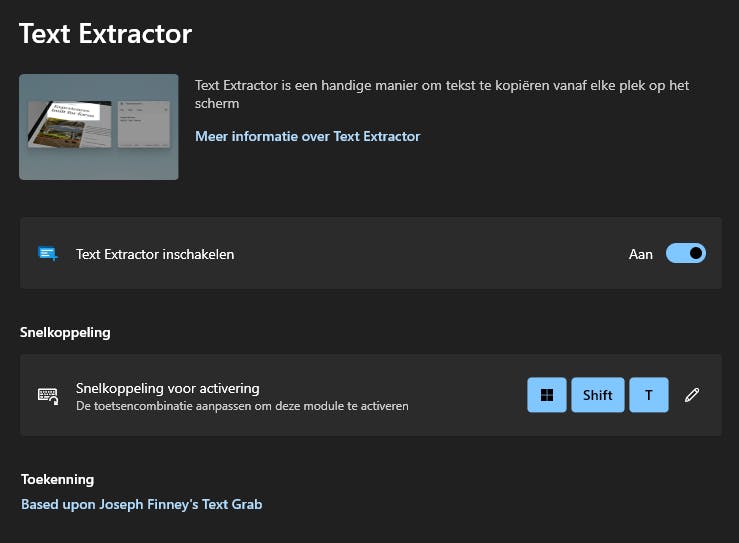Select the "Snelkoppeling voor activering" label
Viewport: 739px width, 543px height.
pyautogui.click(x=168, y=388)
